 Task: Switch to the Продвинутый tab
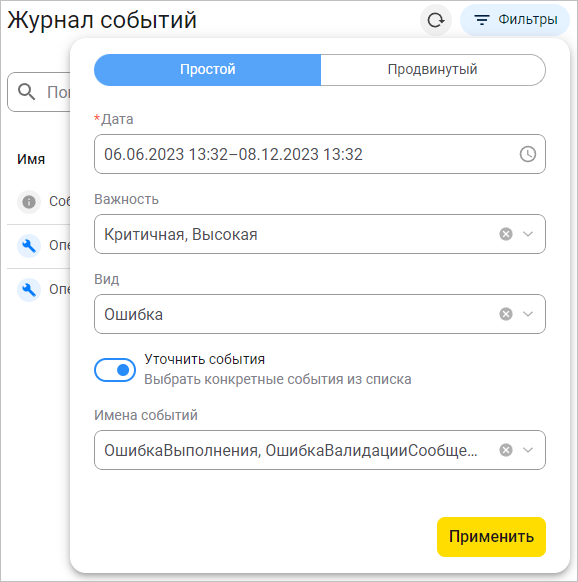tap(433, 70)
